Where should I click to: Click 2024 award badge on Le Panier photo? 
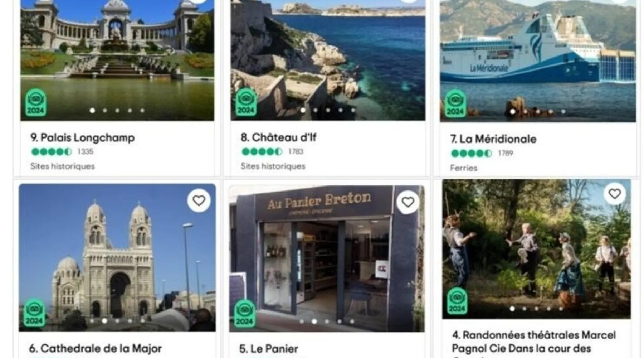click(x=245, y=313)
